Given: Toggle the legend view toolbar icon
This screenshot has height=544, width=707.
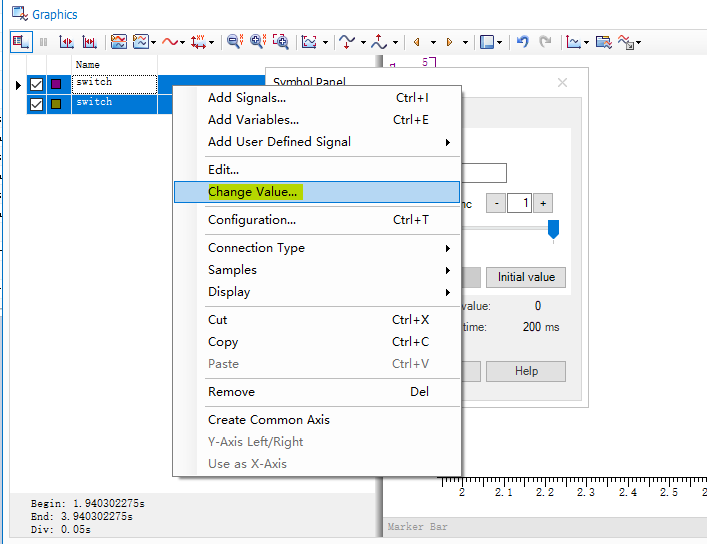Looking at the screenshot, I should (21, 42).
